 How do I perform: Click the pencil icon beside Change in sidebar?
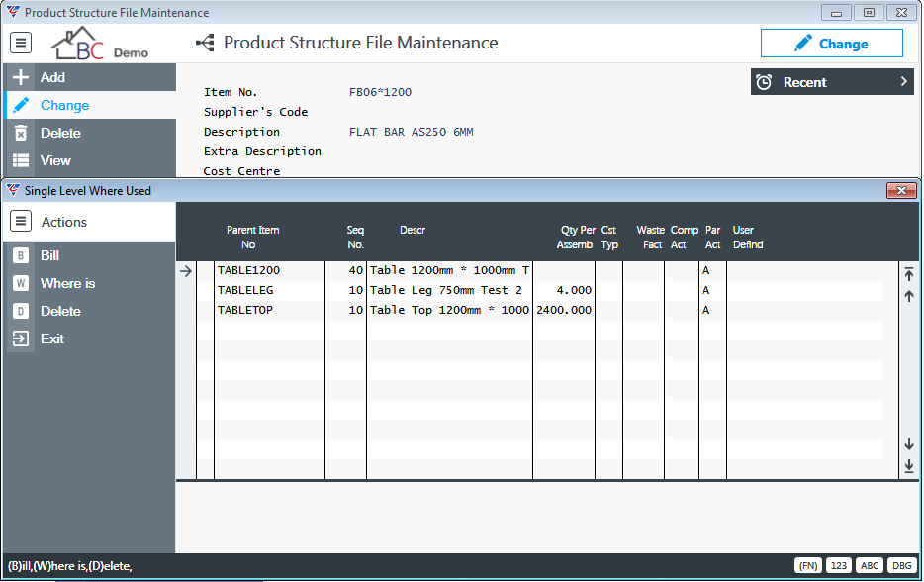pyautogui.click(x=21, y=105)
